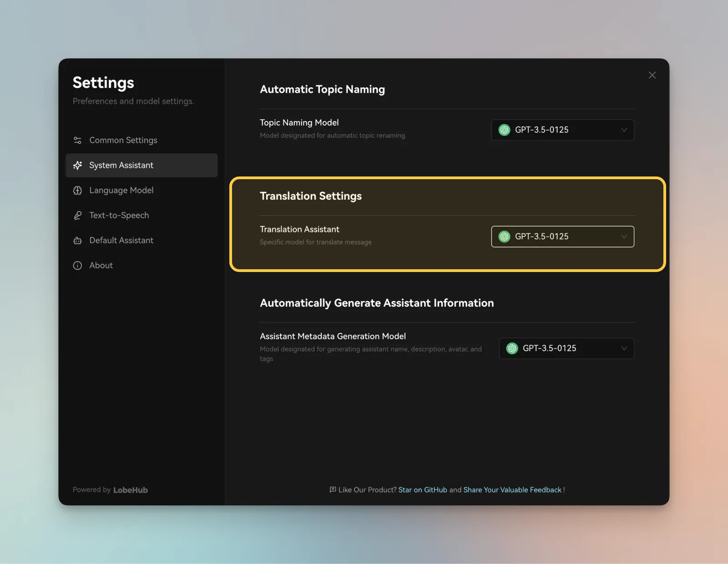Click the Text-to-Speech pen icon
This screenshot has height=564, width=728.
[x=78, y=215]
